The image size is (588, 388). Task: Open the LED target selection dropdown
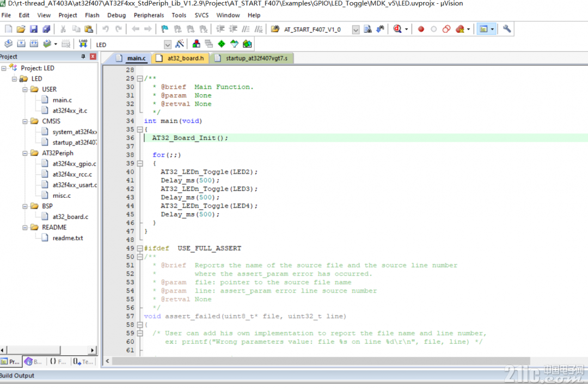point(168,45)
